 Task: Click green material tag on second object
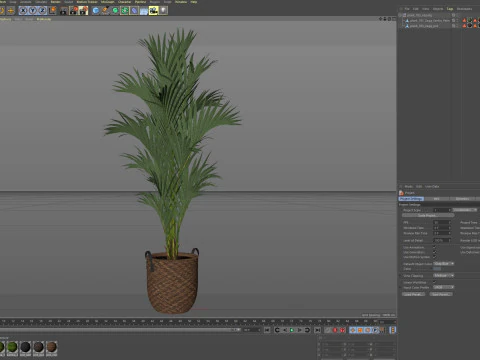[470, 20]
